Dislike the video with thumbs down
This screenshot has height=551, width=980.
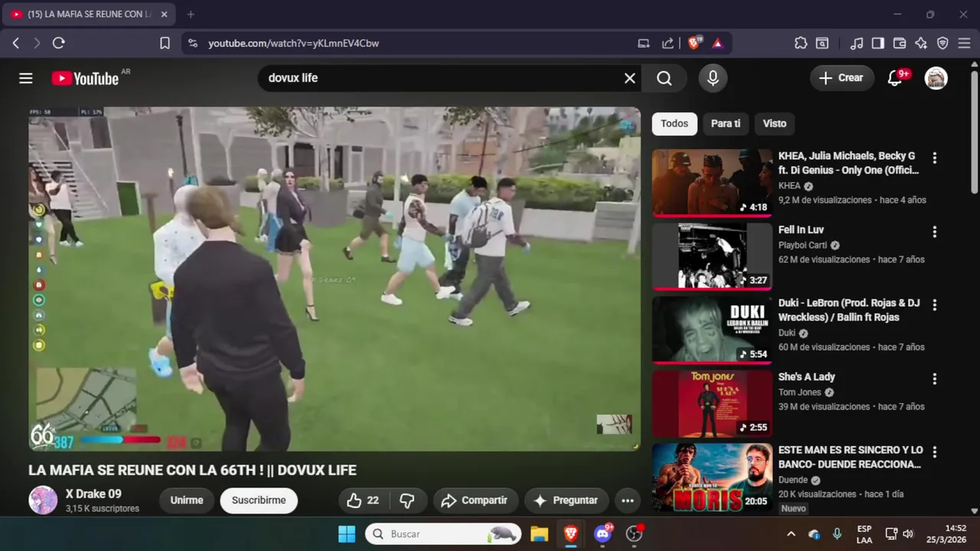tap(407, 500)
